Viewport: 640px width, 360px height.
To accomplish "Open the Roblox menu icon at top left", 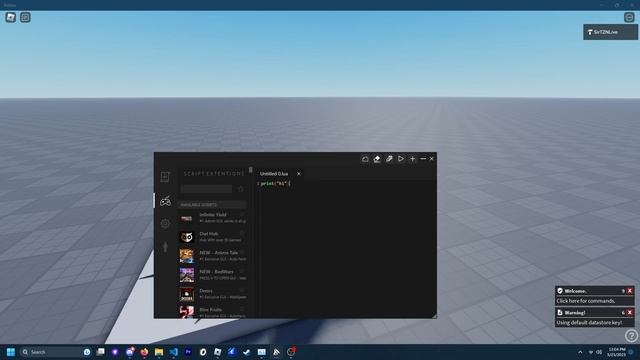I will pyautogui.click(x=11, y=18).
